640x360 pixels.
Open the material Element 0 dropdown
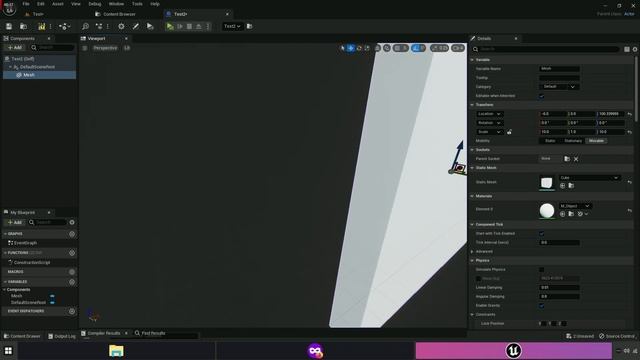click(x=575, y=206)
